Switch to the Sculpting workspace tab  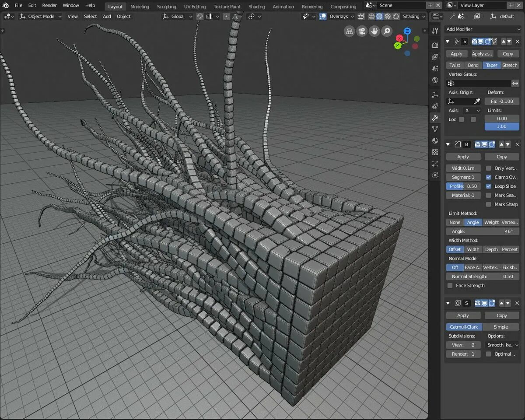click(166, 7)
